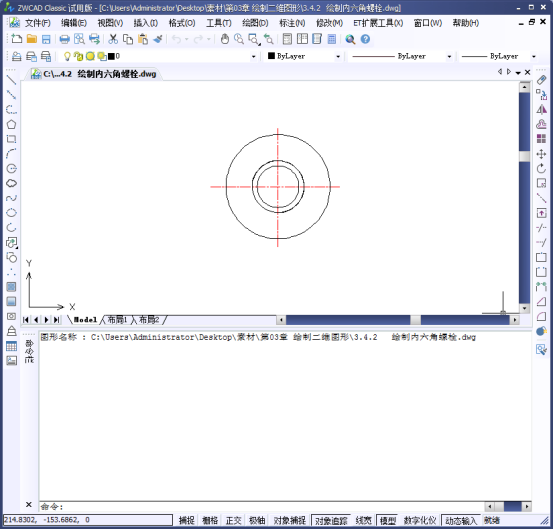Open the 绘图(D) menu
This screenshot has height=529, width=554.
point(255,23)
